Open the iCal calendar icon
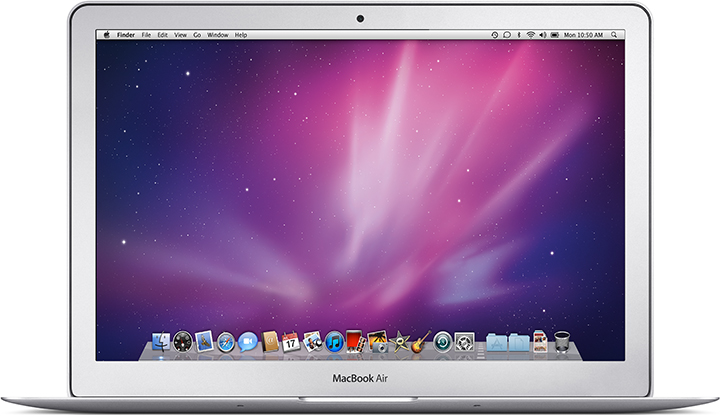 291,341
